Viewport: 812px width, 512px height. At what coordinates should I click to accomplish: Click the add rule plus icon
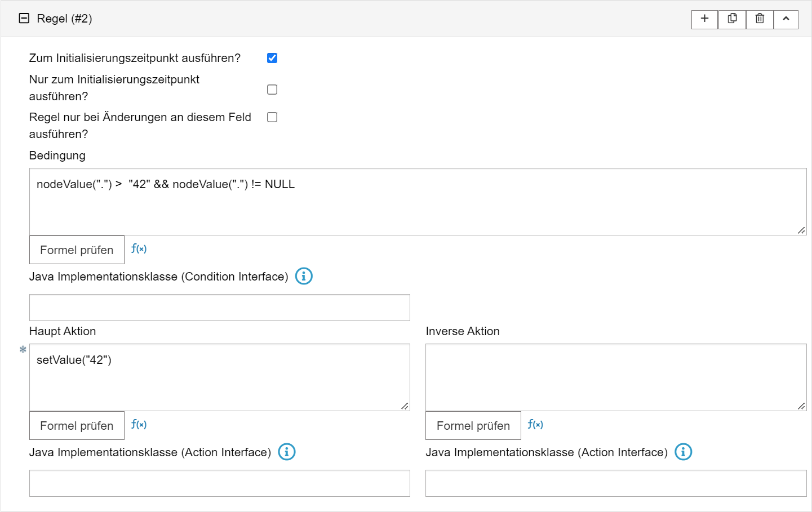click(x=704, y=19)
